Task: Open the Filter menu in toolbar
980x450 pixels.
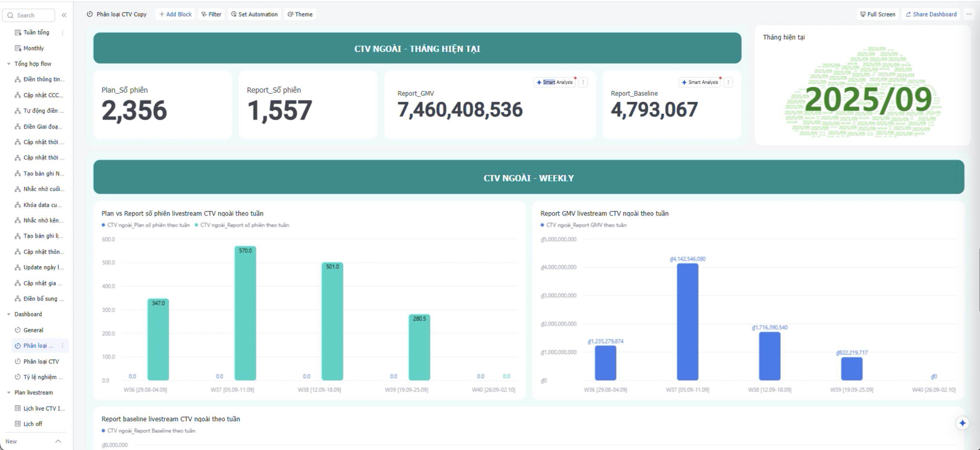Action: (x=211, y=14)
